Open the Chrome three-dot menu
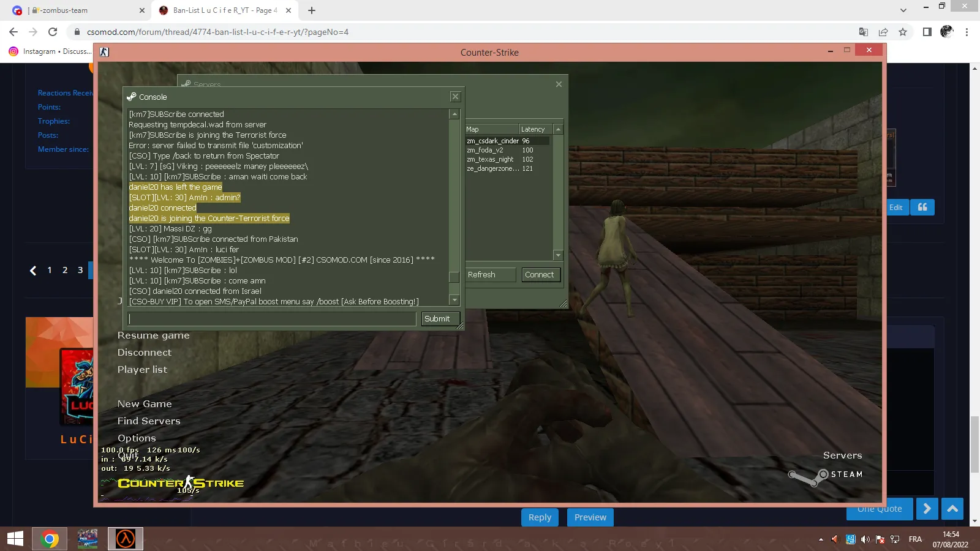Image resolution: width=980 pixels, height=551 pixels. tap(967, 32)
